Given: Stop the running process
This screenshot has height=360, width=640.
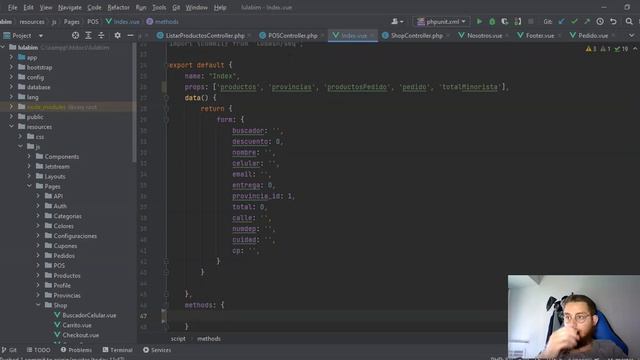Looking at the screenshot, I should (531, 21).
